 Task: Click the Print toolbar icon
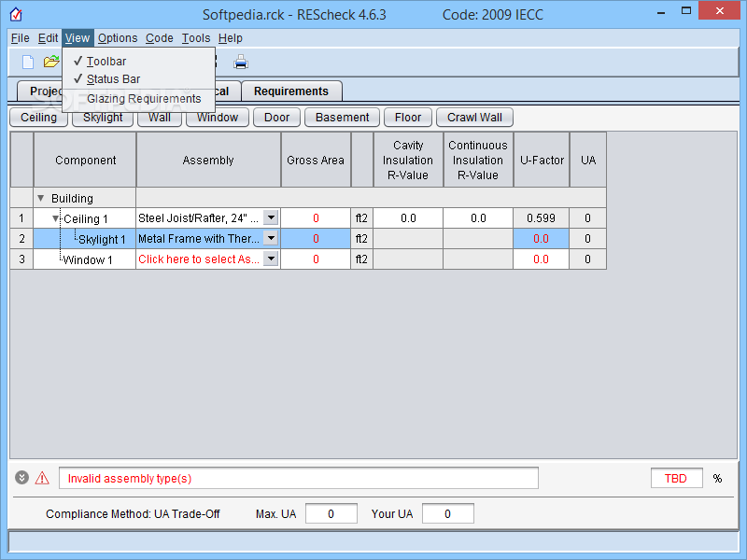click(241, 62)
